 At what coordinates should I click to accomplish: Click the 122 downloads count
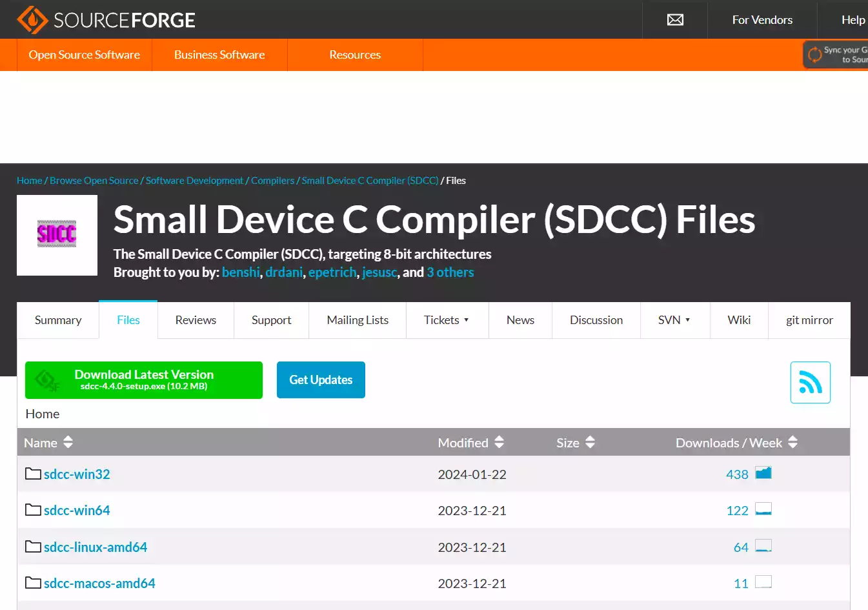[737, 511]
